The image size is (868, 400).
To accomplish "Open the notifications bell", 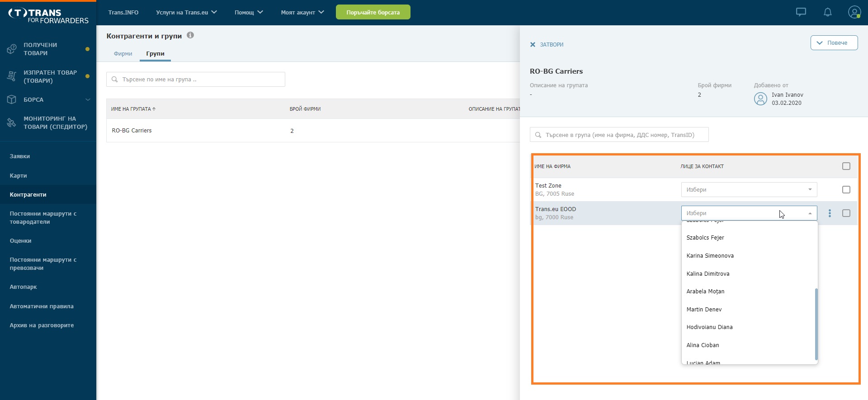I will 827,12.
